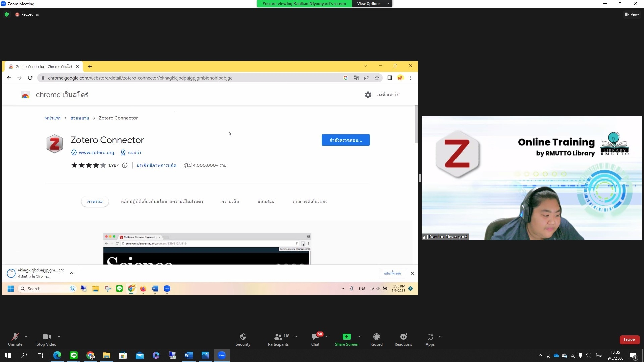Click the ratings info icon beside 1,987
Screen dimensions: 644x362
[x=125, y=165]
